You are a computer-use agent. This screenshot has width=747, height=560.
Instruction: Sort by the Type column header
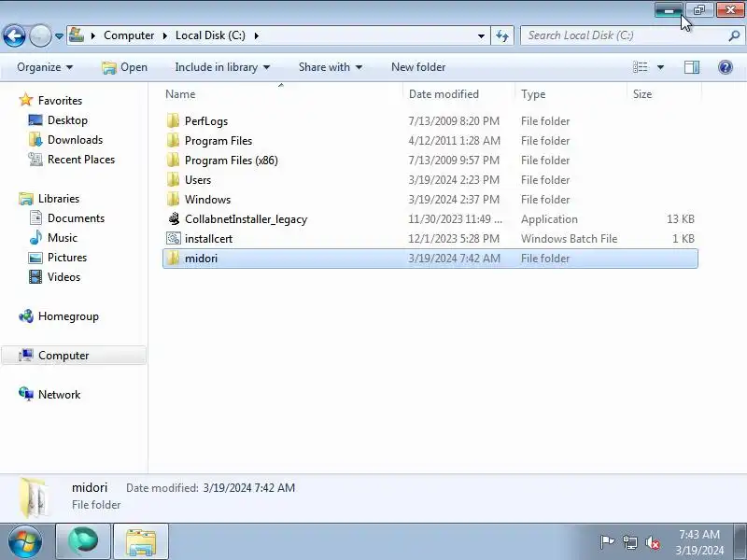click(571, 94)
